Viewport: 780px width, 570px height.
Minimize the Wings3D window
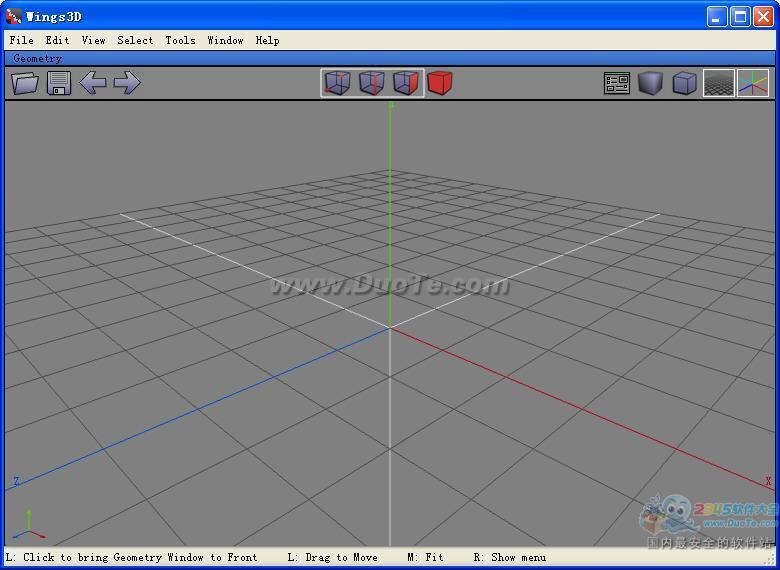(716, 17)
